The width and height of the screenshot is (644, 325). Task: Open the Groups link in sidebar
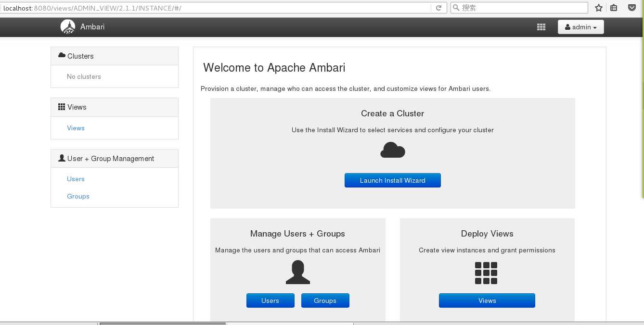point(78,196)
